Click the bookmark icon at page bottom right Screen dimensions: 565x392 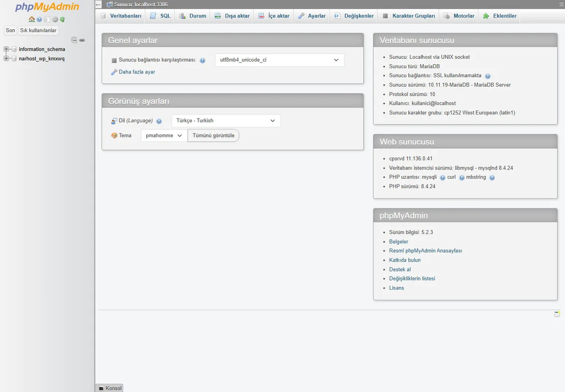pyautogui.click(x=557, y=314)
